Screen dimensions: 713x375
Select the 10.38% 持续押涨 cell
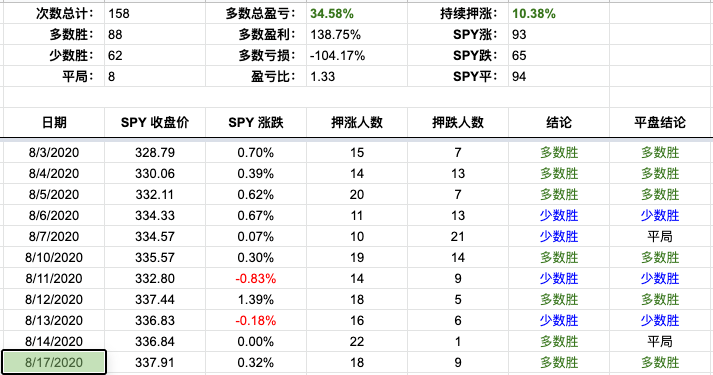[534, 14]
